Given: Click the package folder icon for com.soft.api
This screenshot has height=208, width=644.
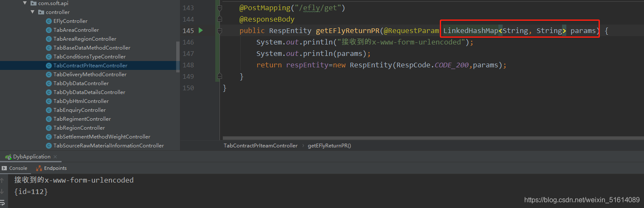Looking at the screenshot, I should 34,3.
